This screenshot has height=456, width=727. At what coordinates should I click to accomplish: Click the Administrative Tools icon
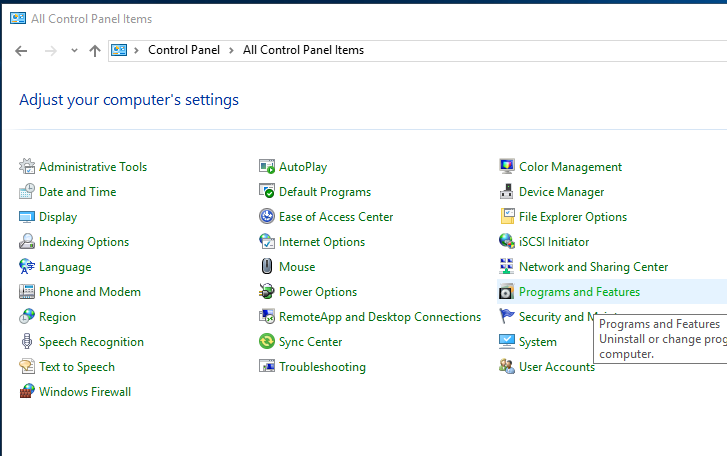click(27, 167)
